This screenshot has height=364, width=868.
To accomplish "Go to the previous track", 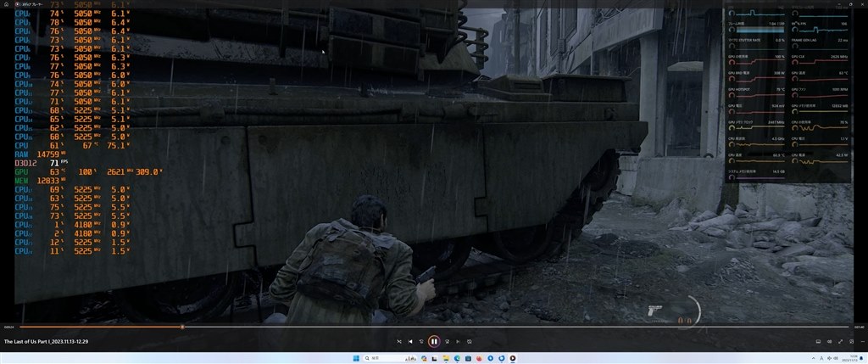I will [x=410, y=341].
